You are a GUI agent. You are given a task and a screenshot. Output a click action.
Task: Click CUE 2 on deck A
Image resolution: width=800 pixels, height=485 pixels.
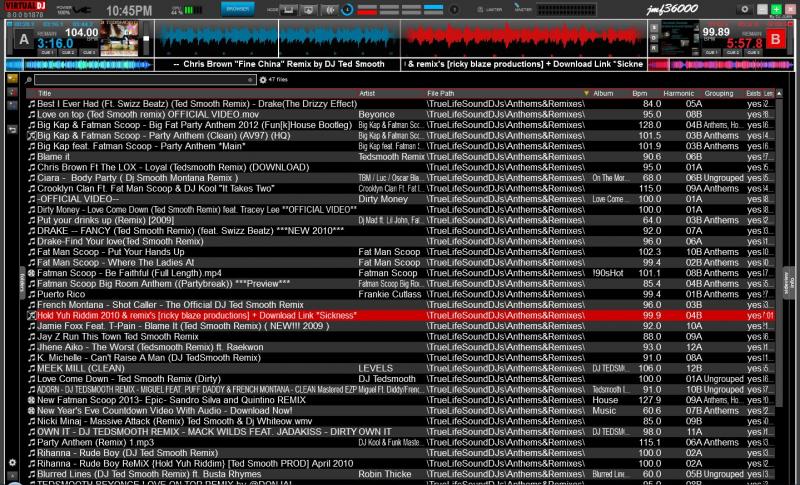(x=68, y=52)
